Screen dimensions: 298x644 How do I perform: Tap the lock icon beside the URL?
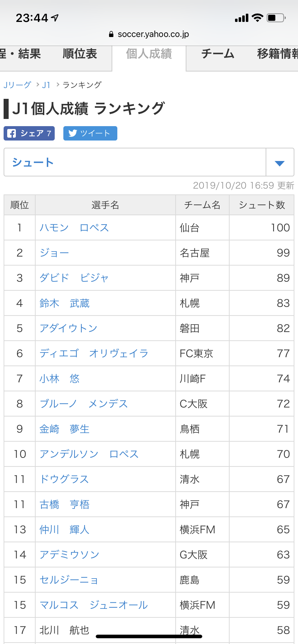[x=111, y=34]
